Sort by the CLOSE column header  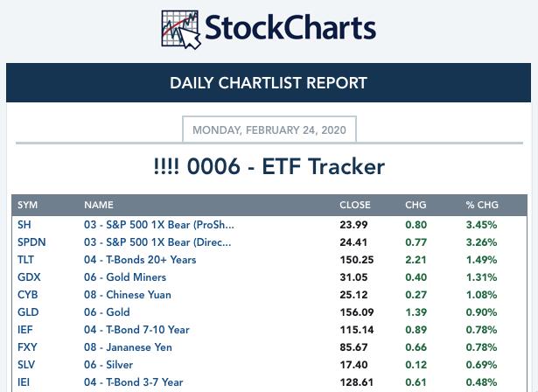point(355,205)
